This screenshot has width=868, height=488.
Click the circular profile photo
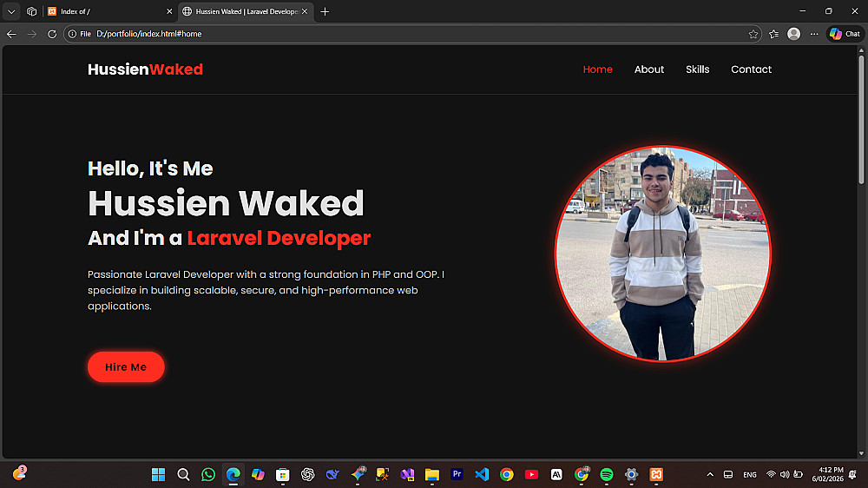662,254
